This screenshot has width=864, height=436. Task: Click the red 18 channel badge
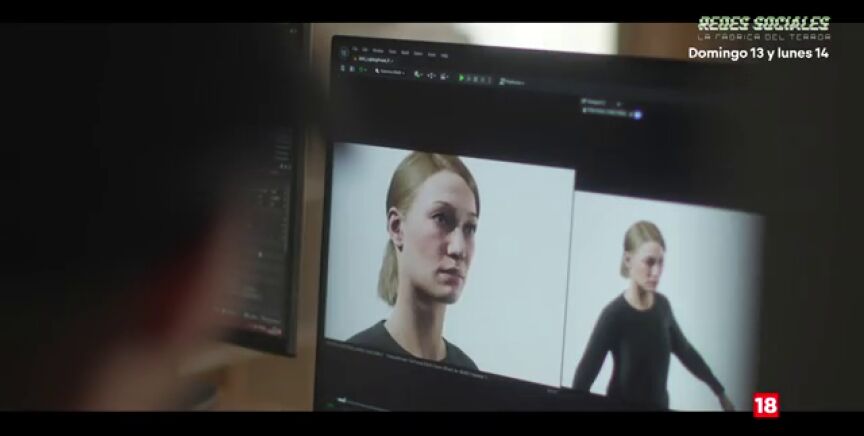tap(765, 403)
